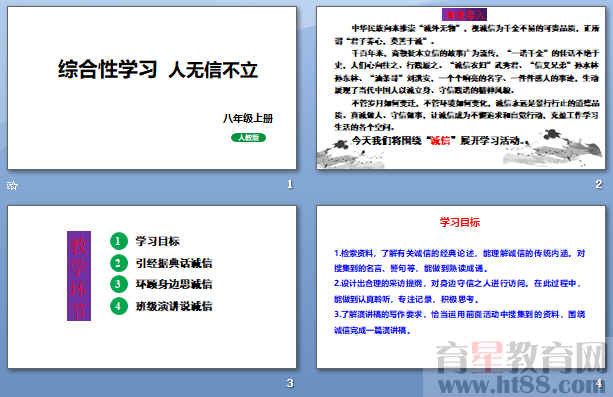The image size is (613, 397).
Task: Click the green circle number 3 icon
Action: [x=119, y=284]
